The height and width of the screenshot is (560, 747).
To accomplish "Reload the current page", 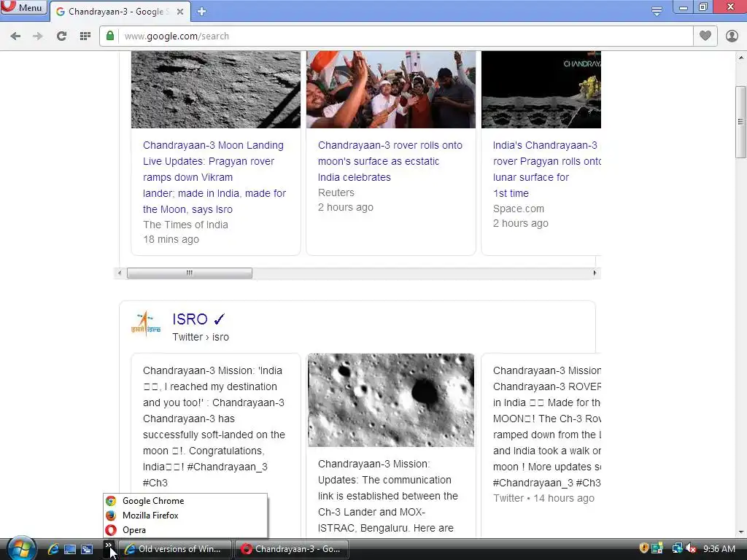I will 61,36.
